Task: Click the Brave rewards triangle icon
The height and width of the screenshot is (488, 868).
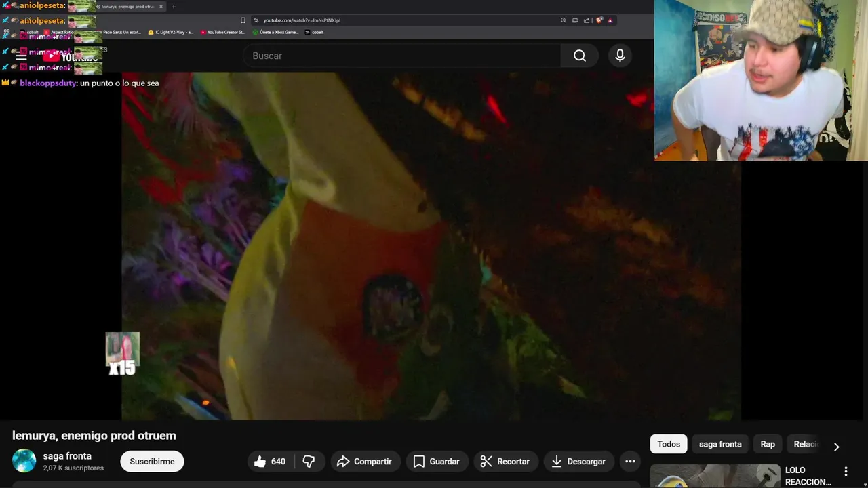Action: coord(610,20)
